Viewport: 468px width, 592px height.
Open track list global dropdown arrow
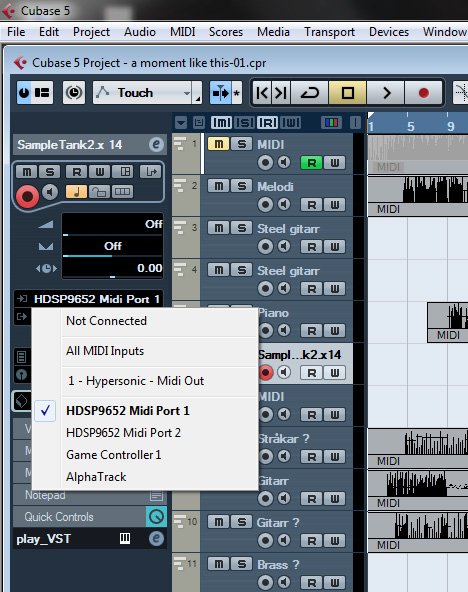(x=181, y=122)
